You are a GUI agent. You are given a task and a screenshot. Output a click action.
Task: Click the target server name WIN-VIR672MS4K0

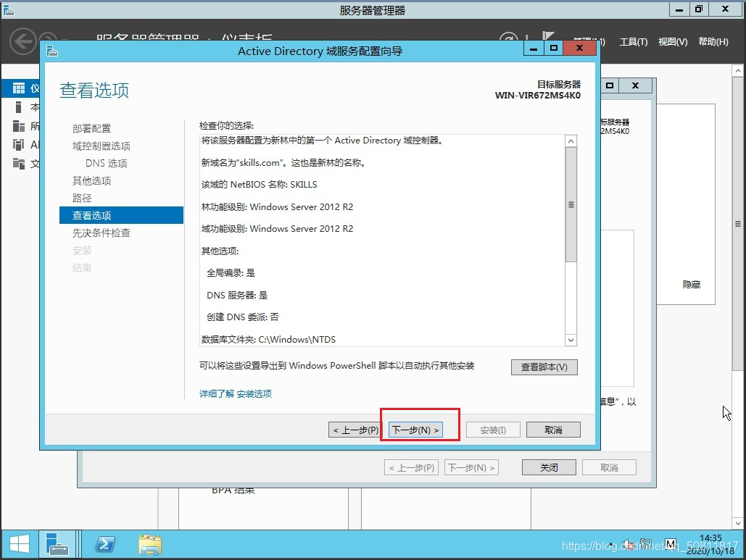[538, 95]
